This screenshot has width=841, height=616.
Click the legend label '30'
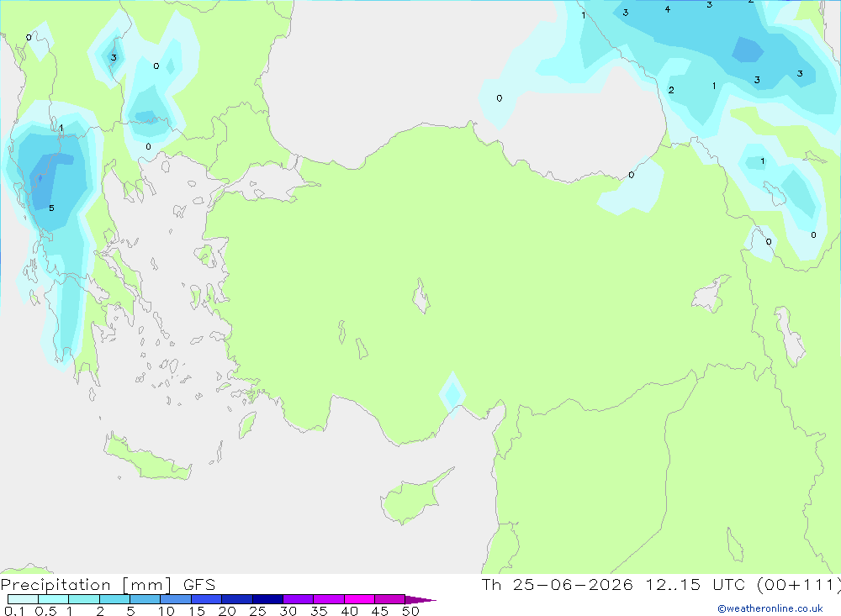click(288, 611)
